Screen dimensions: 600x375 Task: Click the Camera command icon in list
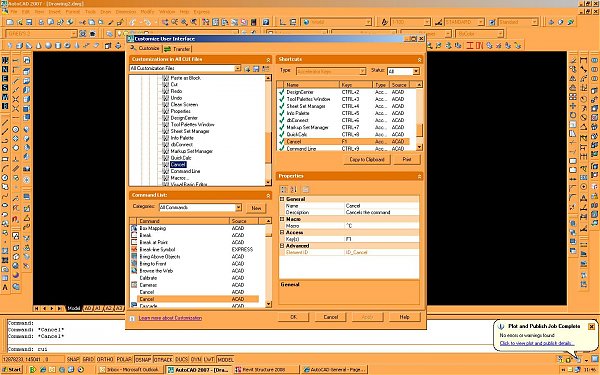click(x=134, y=285)
